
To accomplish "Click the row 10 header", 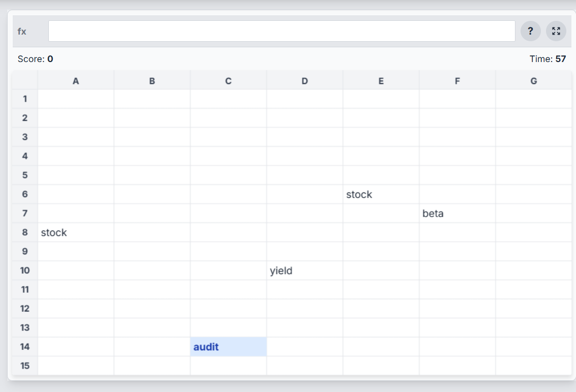I will click(25, 270).
